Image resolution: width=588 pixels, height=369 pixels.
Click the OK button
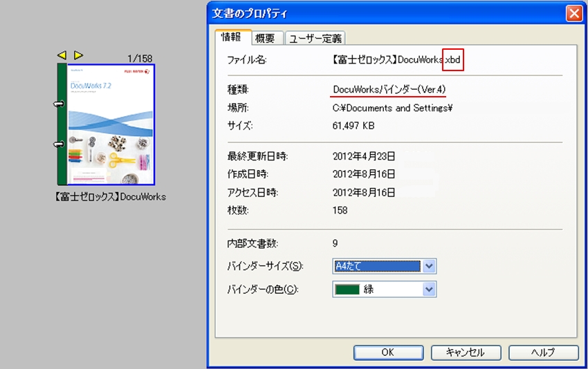(388, 352)
